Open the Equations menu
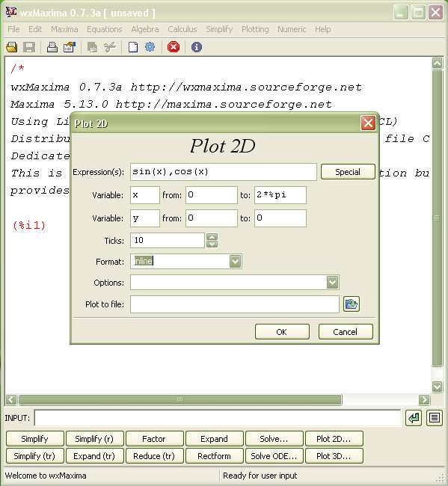 (x=105, y=29)
